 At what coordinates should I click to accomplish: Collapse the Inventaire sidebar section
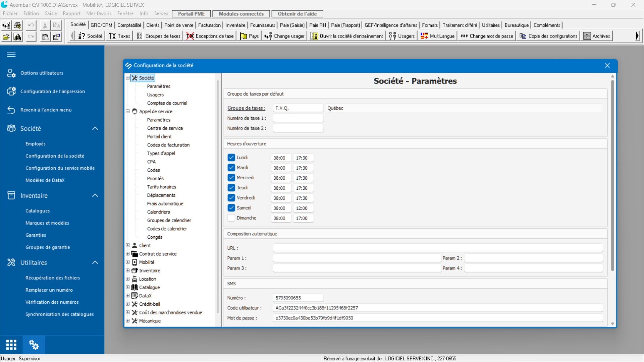95,195
